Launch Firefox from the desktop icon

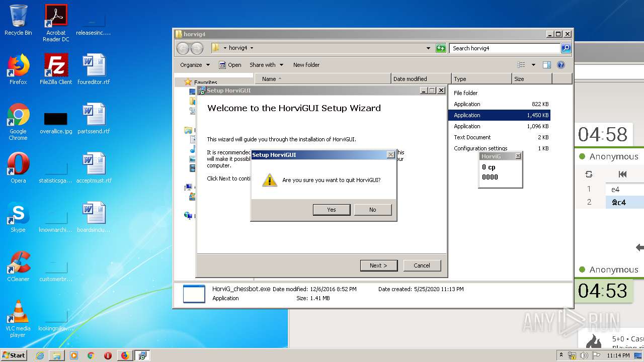(18, 69)
